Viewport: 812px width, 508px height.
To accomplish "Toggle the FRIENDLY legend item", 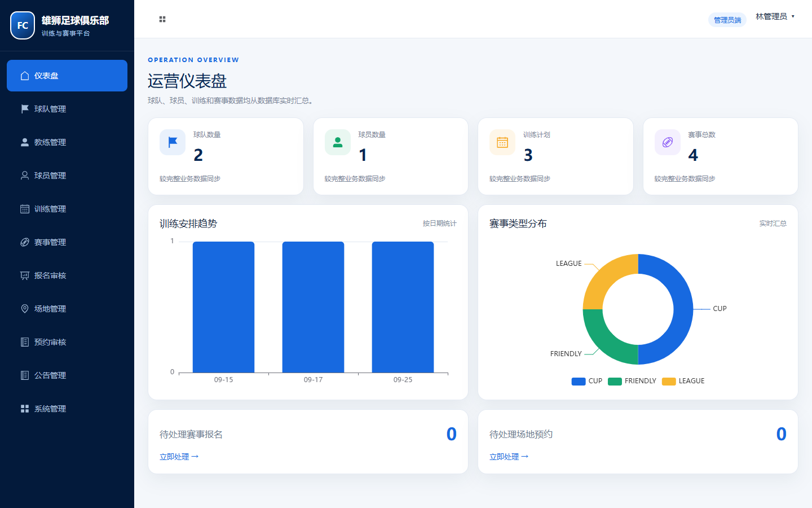I will point(632,381).
